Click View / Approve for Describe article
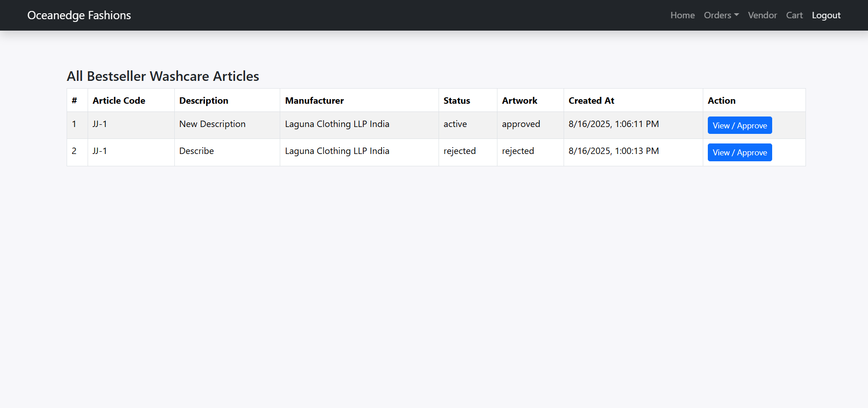 (x=739, y=152)
